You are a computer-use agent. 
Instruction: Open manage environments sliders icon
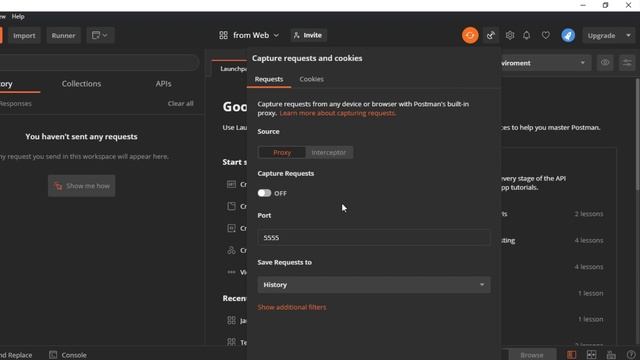[x=627, y=63]
